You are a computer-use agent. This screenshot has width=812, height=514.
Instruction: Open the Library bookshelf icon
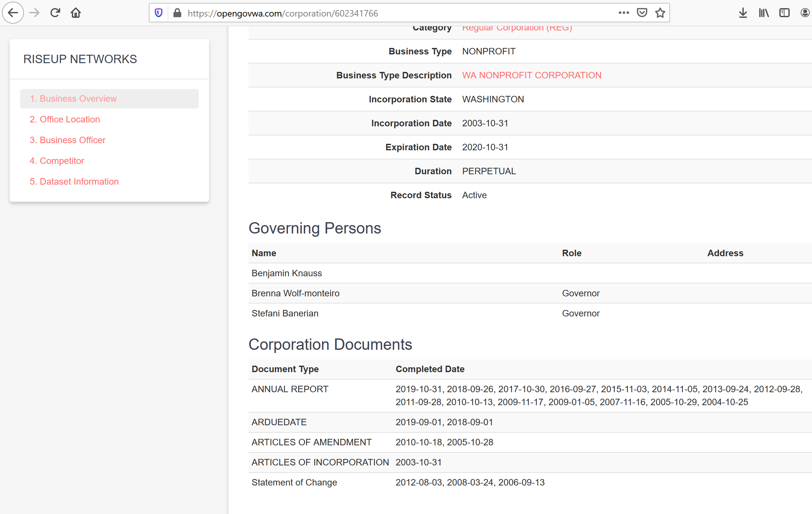764,13
